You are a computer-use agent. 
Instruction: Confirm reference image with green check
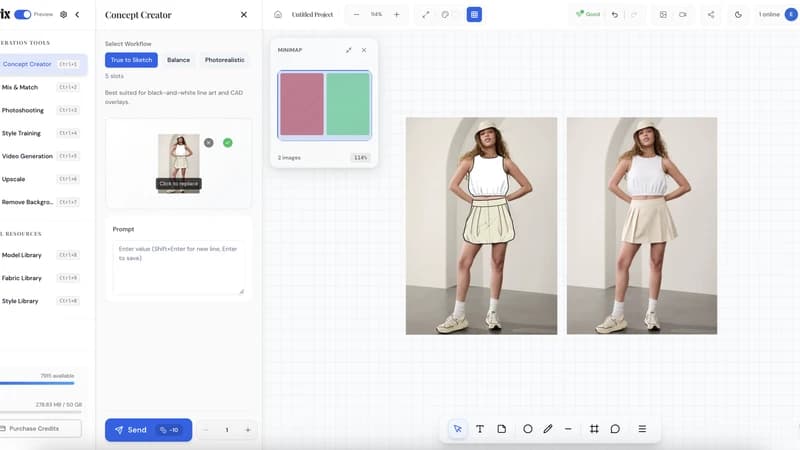click(x=228, y=143)
